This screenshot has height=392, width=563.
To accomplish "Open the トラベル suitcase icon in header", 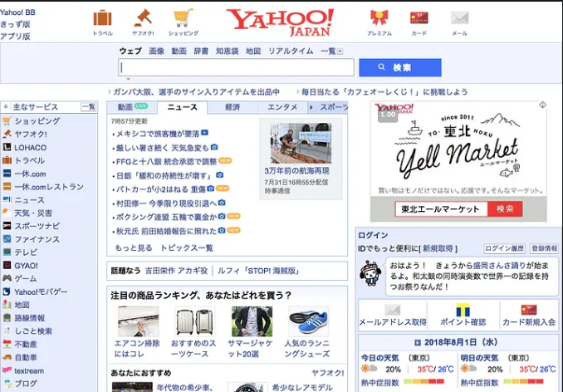I will coord(102,18).
